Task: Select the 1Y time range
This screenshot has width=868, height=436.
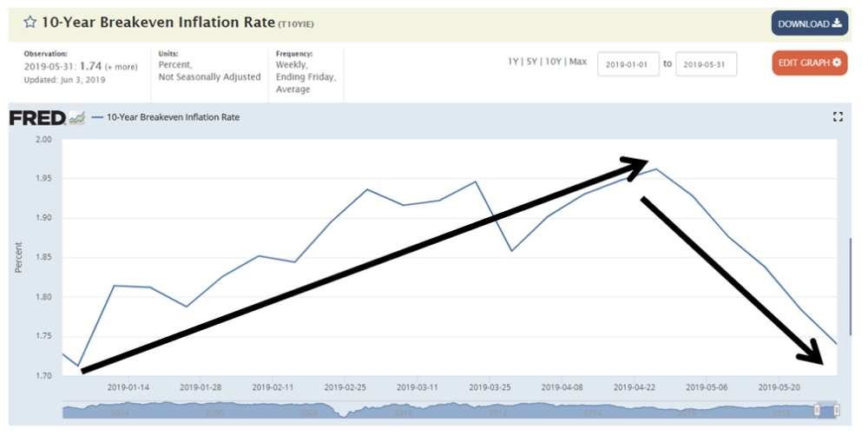Action: pos(515,63)
